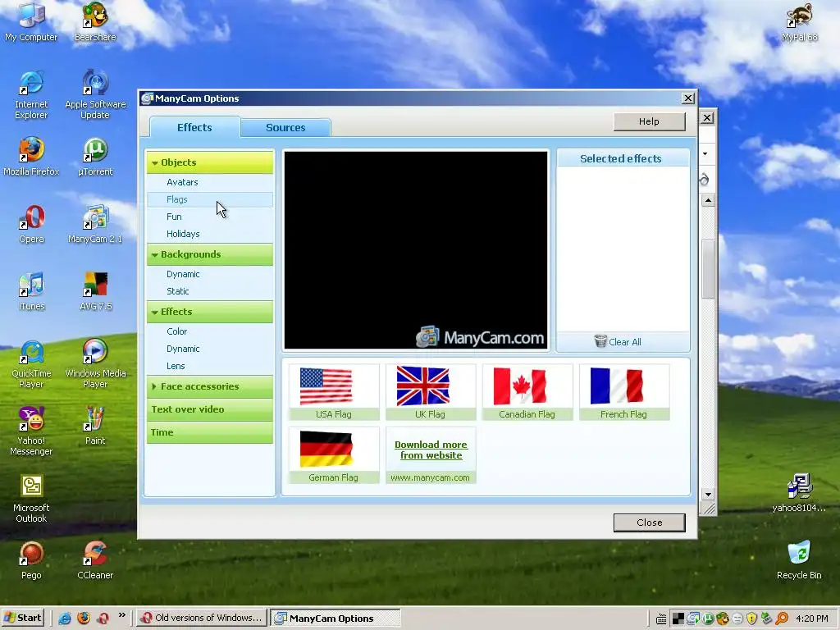Screen dimensions: 840x630
Task: Apply the Canadian Flag effect
Action: click(x=527, y=391)
